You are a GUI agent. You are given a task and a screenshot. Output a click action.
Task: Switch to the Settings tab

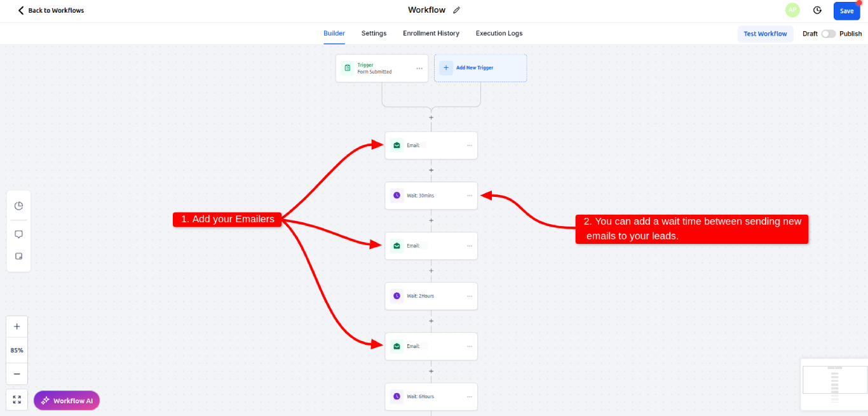(374, 33)
